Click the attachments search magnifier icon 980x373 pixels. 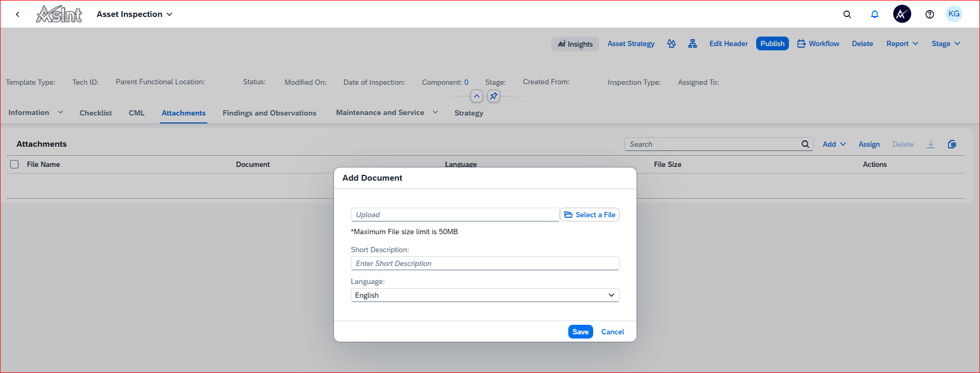tap(805, 144)
